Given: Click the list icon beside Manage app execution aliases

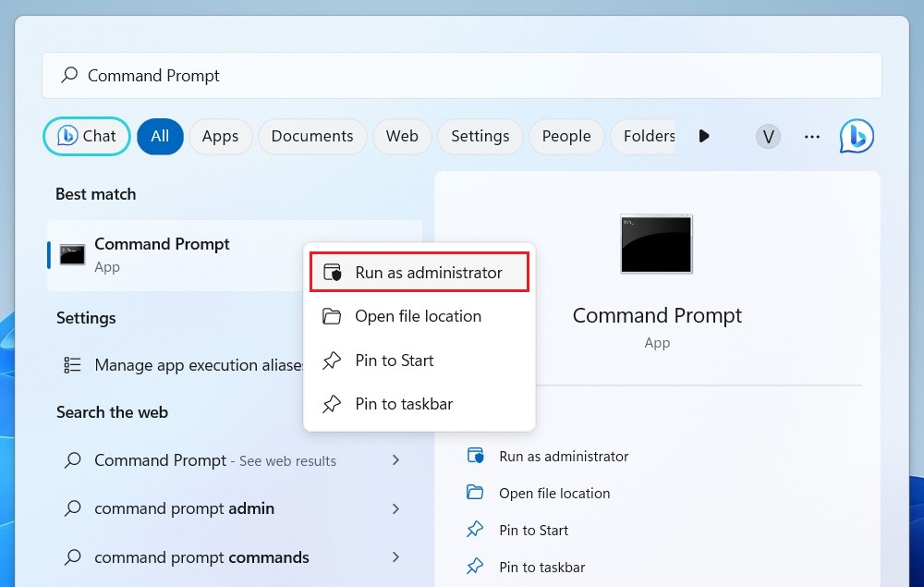Looking at the screenshot, I should (72, 365).
